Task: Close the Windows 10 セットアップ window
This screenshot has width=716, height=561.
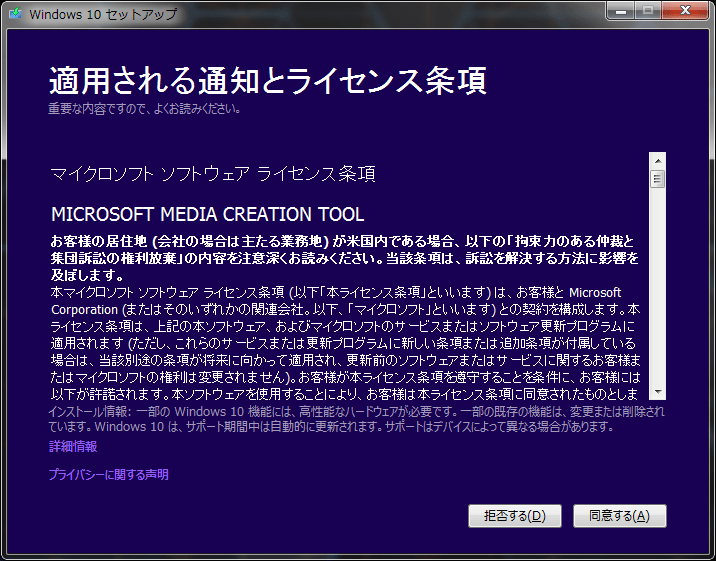Action: point(685,11)
